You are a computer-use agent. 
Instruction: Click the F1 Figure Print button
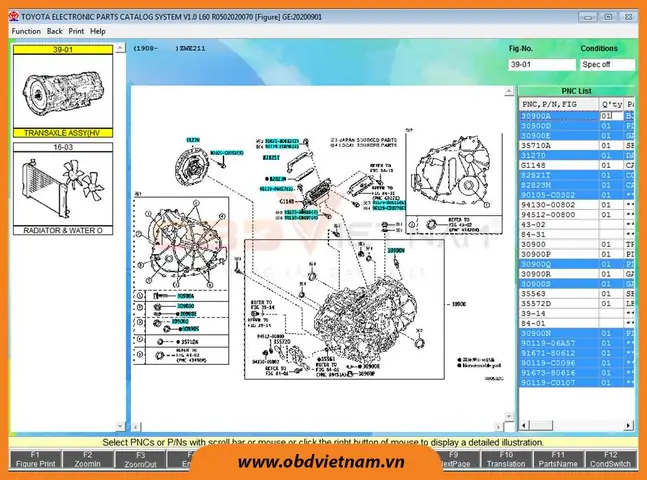tap(35, 459)
